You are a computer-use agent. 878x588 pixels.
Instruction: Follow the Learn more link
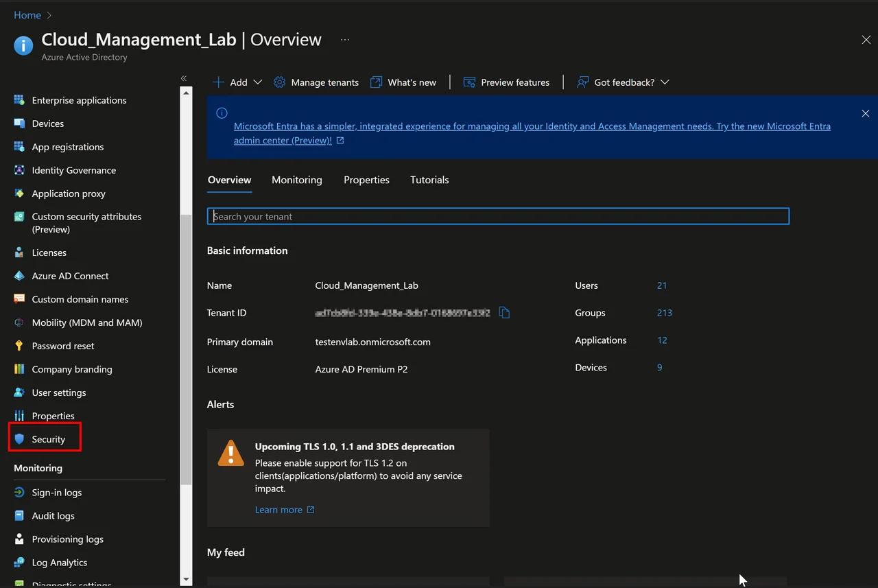285,510
